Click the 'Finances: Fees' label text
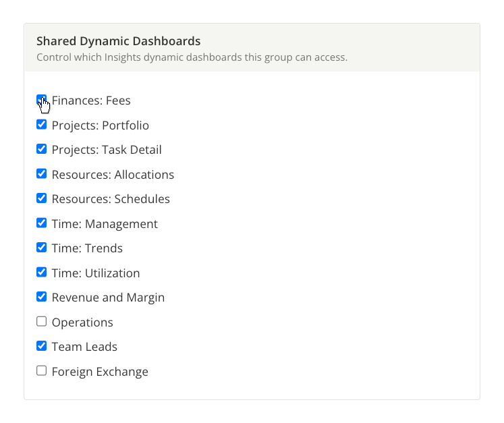The width and height of the screenshot is (504, 423). (x=91, y=101)
